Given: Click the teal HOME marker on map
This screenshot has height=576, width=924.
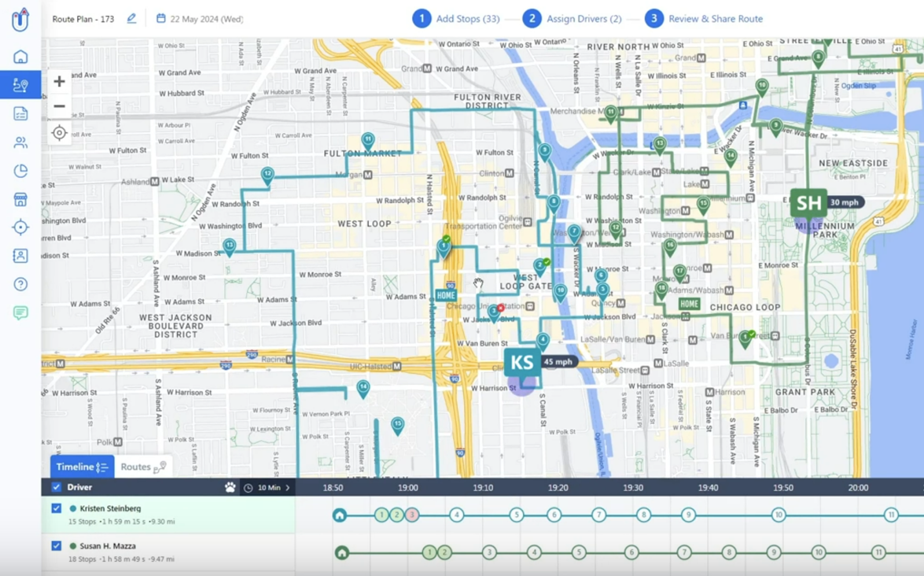Looking at the screenshot, I should click(x=446, y=295).
